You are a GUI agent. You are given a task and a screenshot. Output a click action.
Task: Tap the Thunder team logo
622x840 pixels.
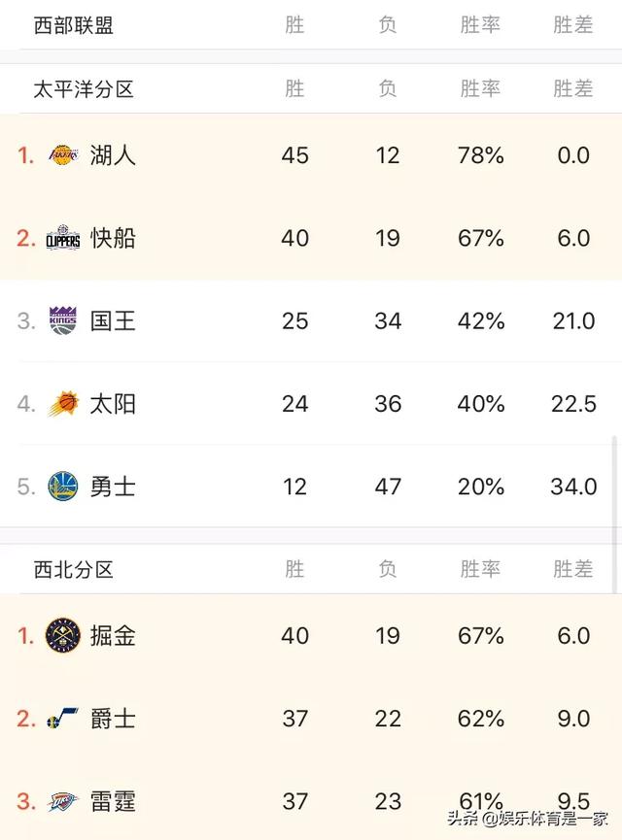tap(63, 801)
